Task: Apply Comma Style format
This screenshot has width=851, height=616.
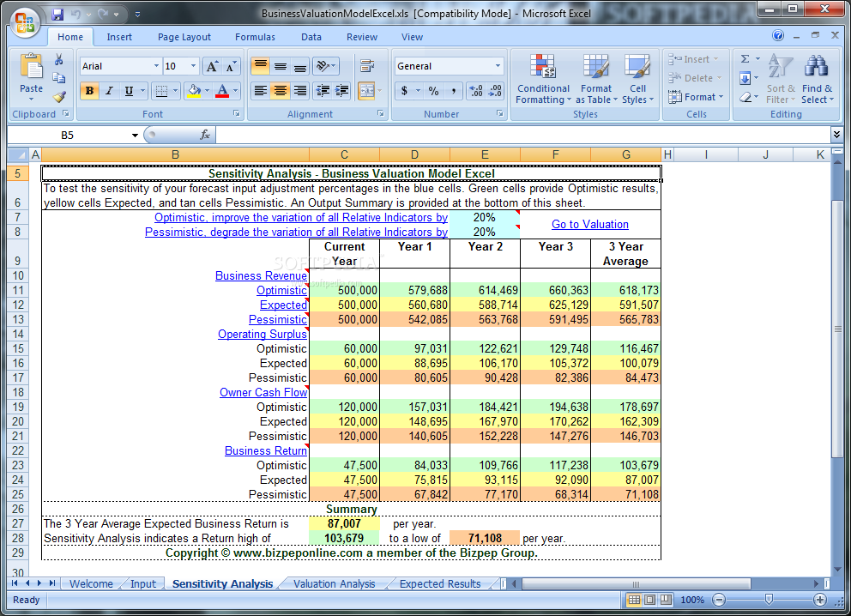Action: (x=453, y=91)
